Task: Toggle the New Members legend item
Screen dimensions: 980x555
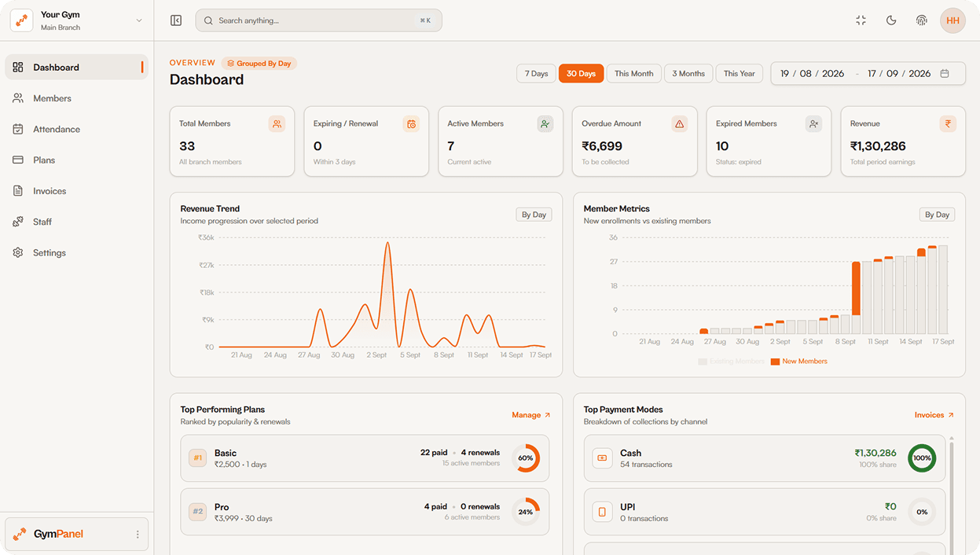Action: click(x=798, y=362)
